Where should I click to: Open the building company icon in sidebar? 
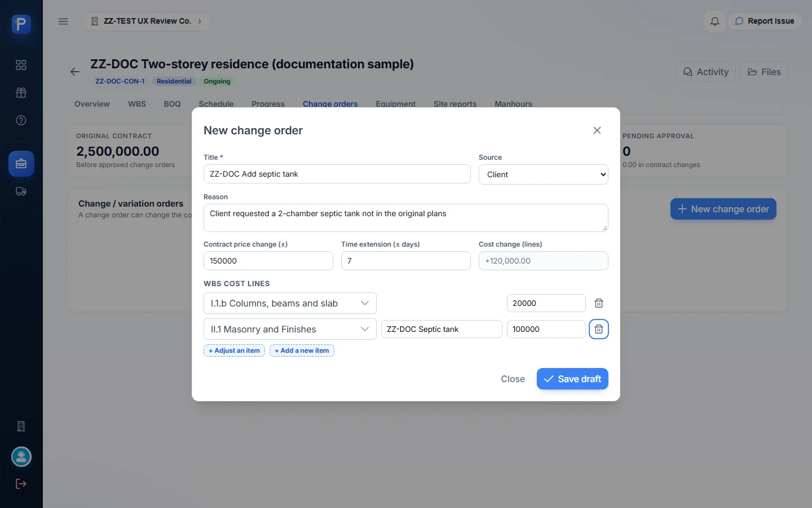coord(21,426)
